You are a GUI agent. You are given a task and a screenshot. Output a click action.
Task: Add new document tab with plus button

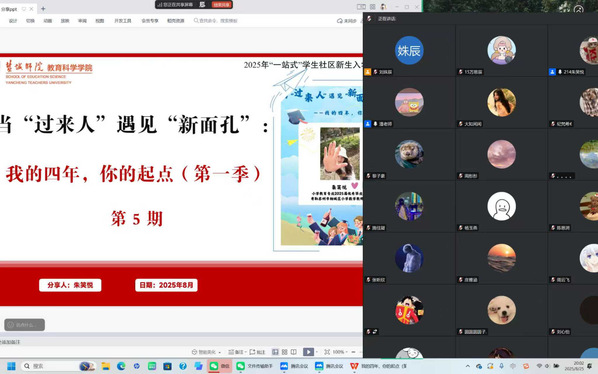pyautogui.click(x=43, y=8)
